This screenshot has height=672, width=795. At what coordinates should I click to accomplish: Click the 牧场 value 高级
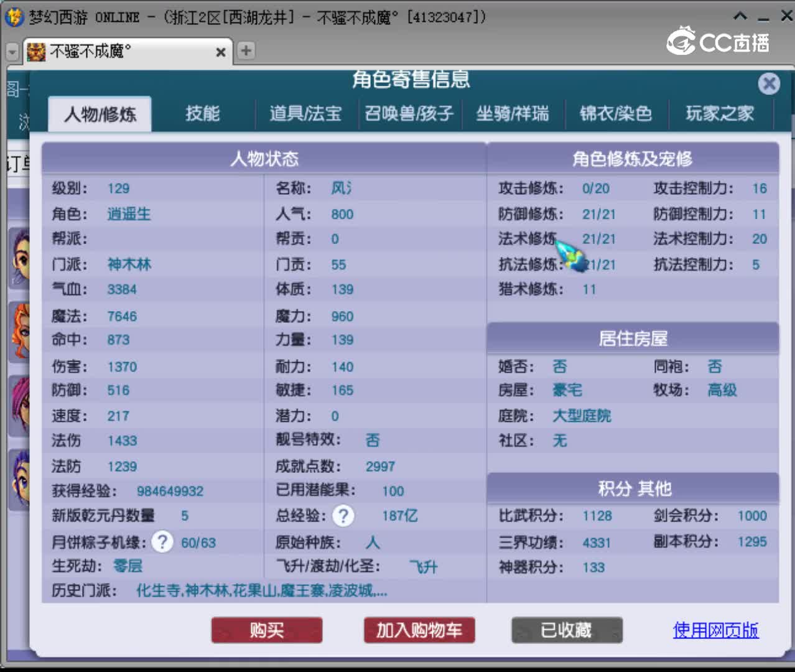pos(722,390)
